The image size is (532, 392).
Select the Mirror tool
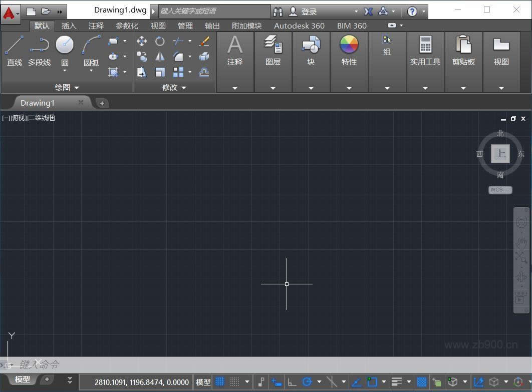tap(159, 56)
